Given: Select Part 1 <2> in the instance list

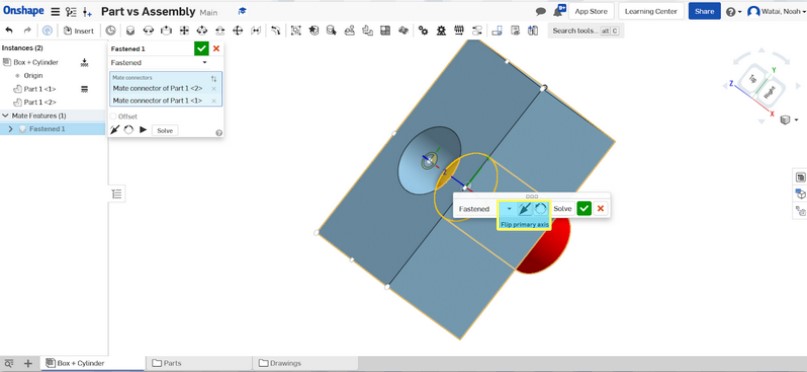Looking at the screenshot, I should (x=40, y=102).
